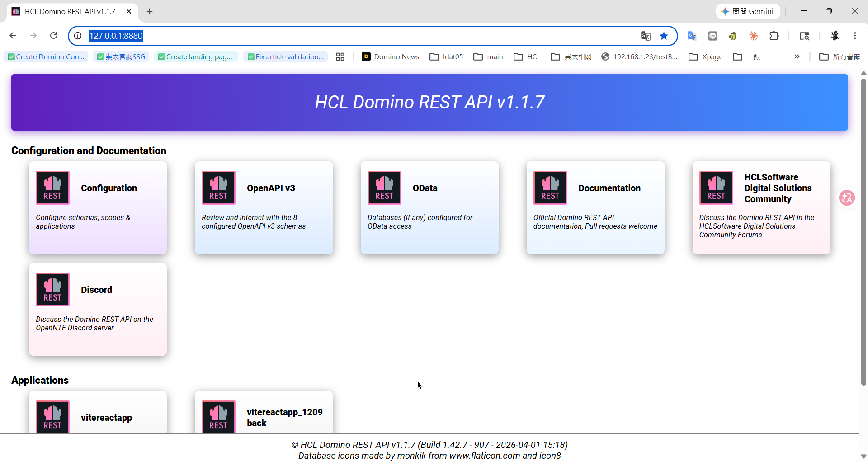This screenshot has width=868, height=461.
Task: Open the OData card title
Action: pyautogui.click(x=425, y=188)
